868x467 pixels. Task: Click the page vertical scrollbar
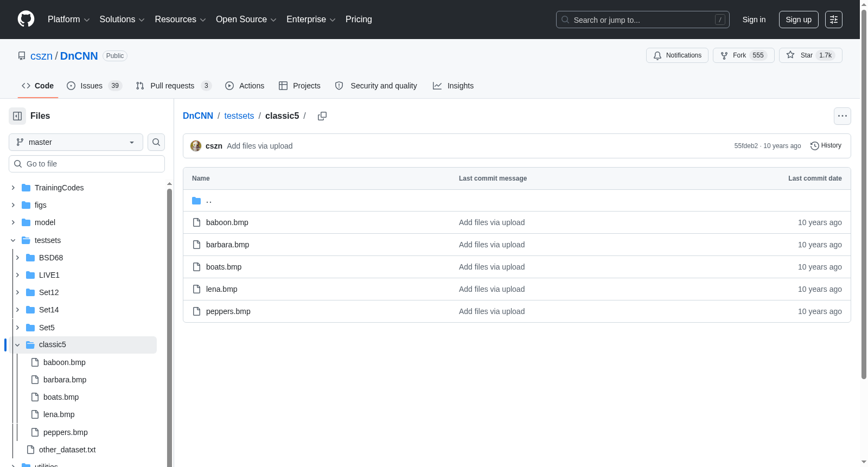[864, 195]
